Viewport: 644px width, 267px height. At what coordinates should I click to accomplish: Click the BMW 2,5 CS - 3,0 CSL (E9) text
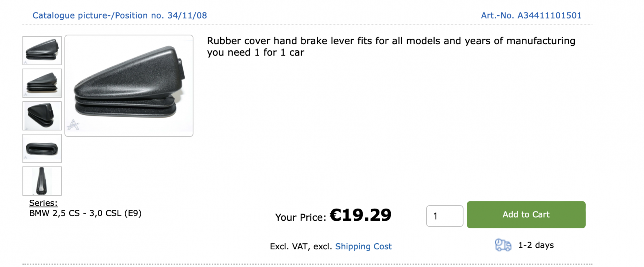coord(85,213)
